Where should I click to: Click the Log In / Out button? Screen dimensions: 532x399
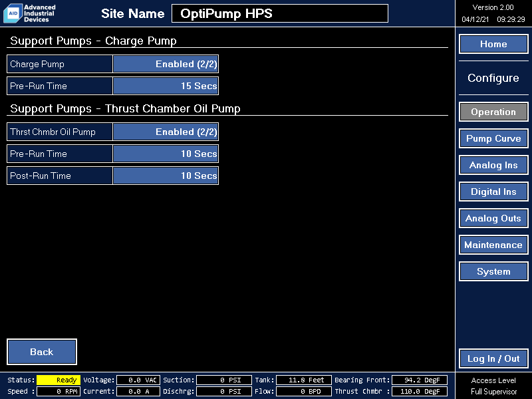click(493, 358)
